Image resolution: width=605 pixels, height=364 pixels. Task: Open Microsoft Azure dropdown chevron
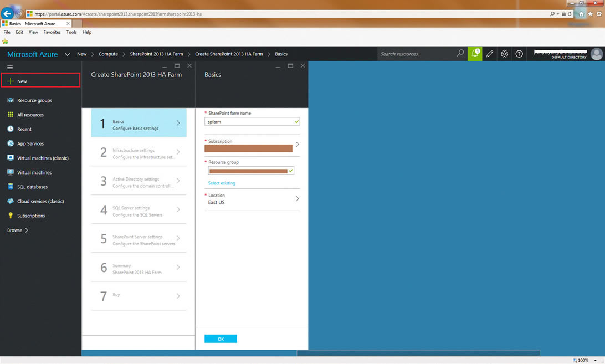click(67, 54)
